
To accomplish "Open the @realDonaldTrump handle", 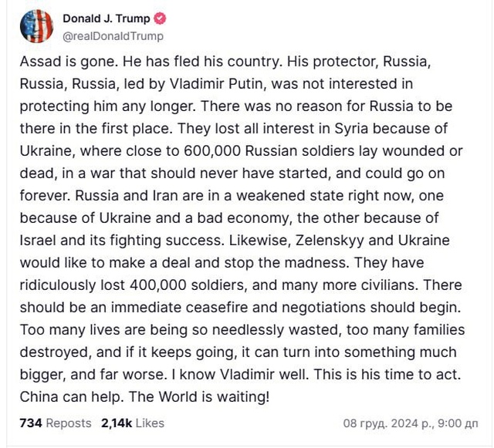I will coord(113,36).
